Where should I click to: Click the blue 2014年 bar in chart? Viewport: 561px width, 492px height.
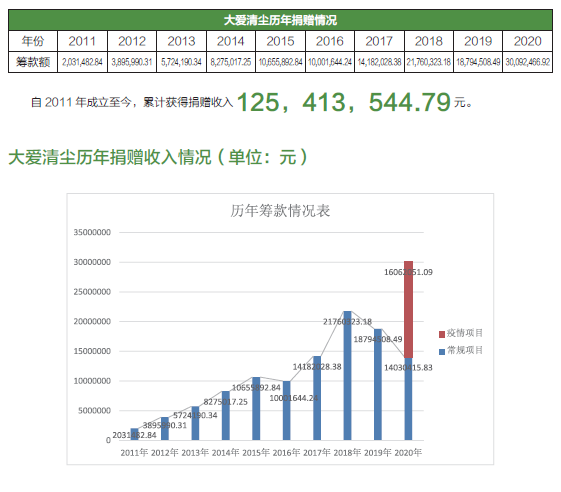click(x=226, y=415)
